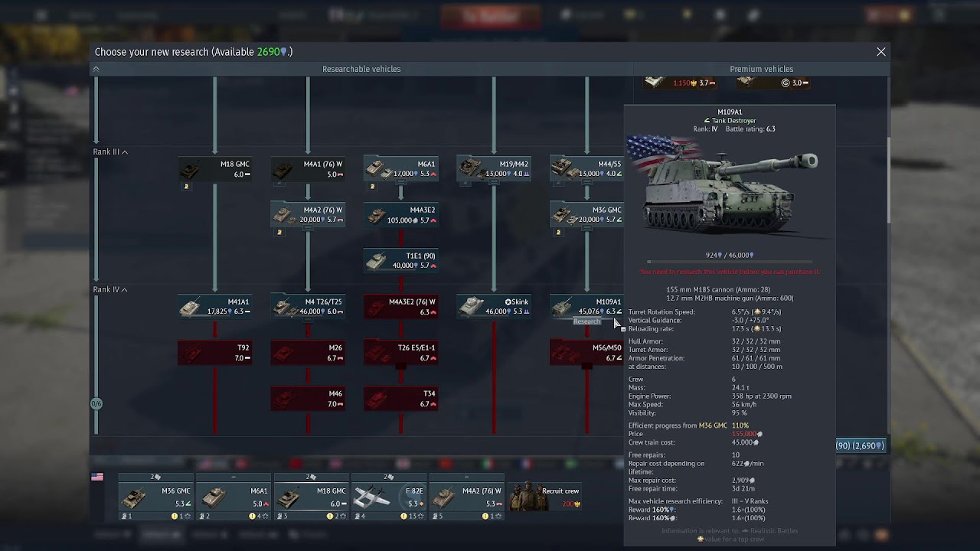Viewport: 980px width, 551px height.
Task: Click the warning icon in F-82E crew slot
Action: pos(405,517)
